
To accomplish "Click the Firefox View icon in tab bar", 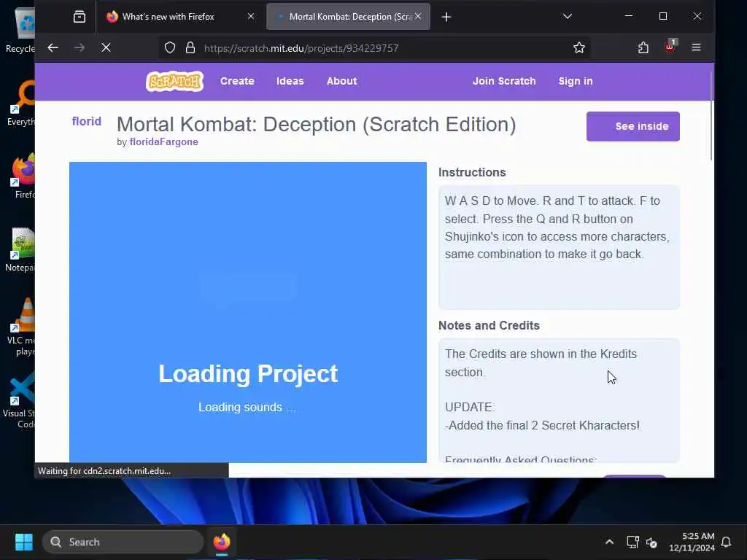I will click(x=80, y=17).
